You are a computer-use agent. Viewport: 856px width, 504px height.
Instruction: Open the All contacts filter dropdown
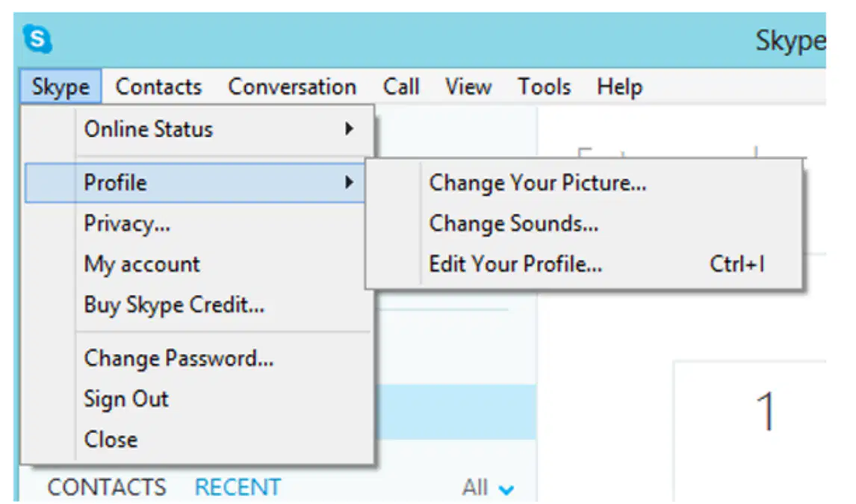488,488
